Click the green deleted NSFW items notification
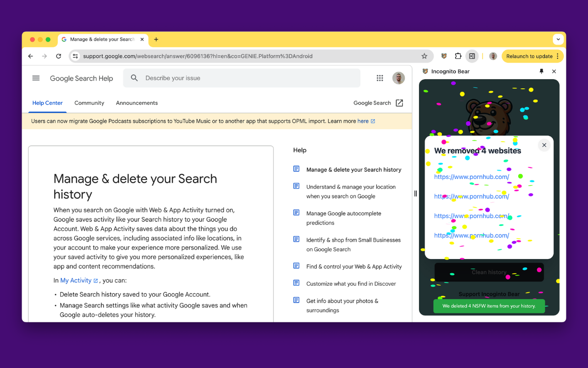588x368 pixels. click(x=489, y=306)
